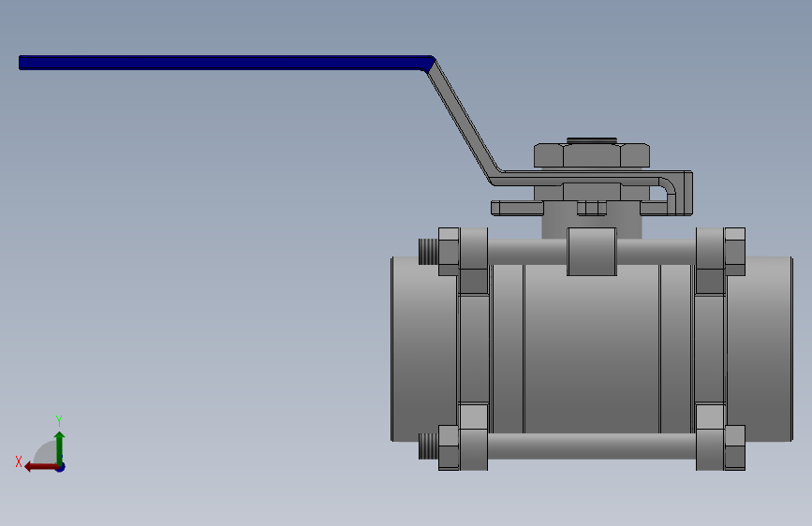Select the threaded end of lower bolt

(x=428, y=446)
